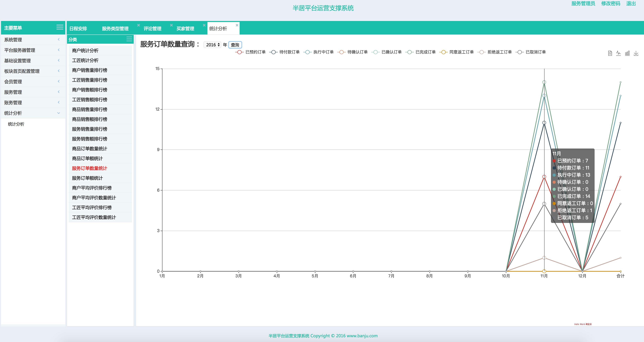Viewport: 644px width, 342px height.
Task: Open the 2016 year dropdown
Action: (212, 45)
